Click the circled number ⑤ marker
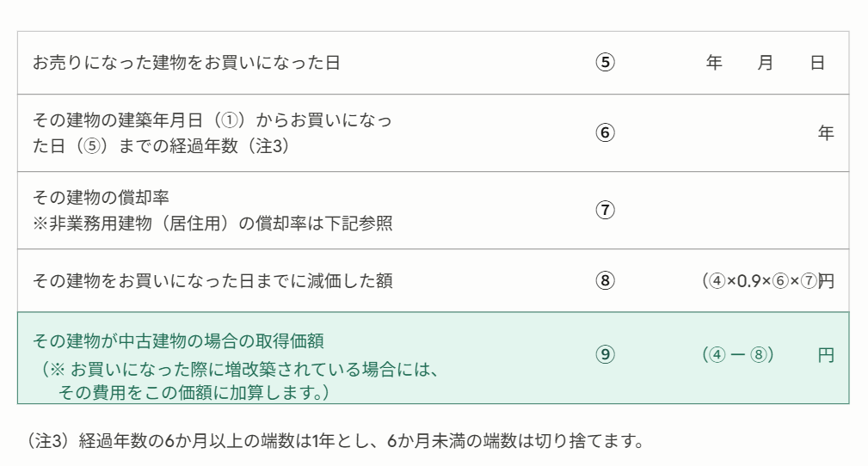Viewport: 868px width, 466px height. [x=606, y=63]
